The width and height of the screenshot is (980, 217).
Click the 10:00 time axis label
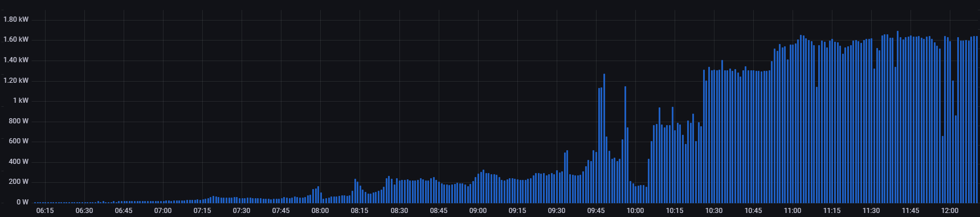pos(635,211)
